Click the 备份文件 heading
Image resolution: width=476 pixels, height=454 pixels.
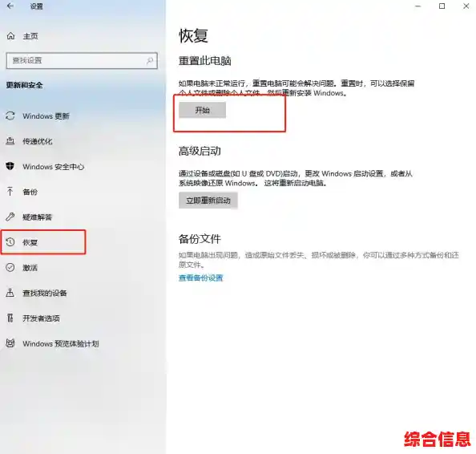pos(200,239)
